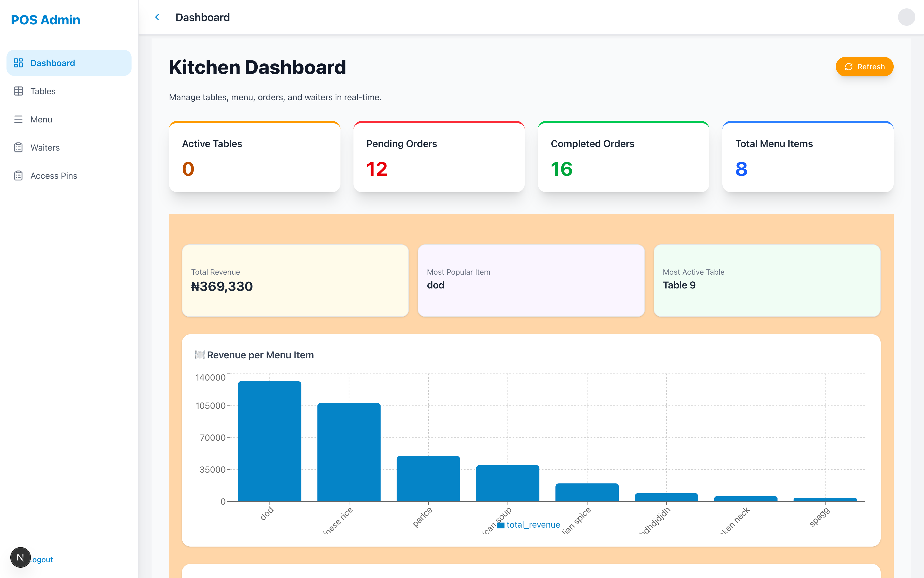Open the Menu section via its hamburger icon
Viewport: 924px width, 578px height.
[x=18, y=119]
